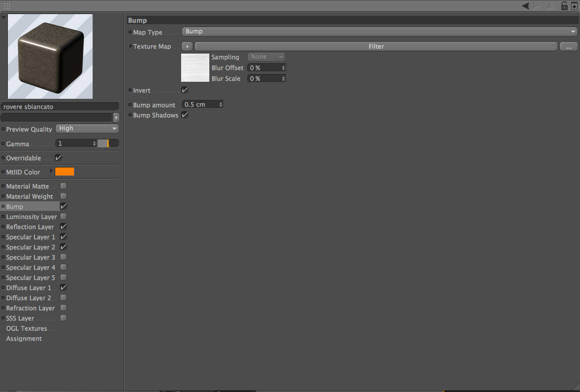
Task: Click the window resize grip corner
Action: pos(576,388)
